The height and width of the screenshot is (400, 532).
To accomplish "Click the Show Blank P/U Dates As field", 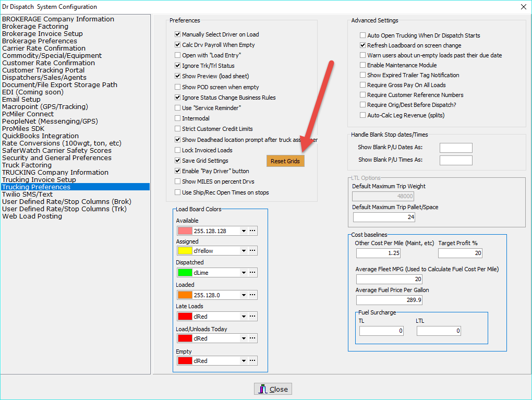I will [x=456, y=148].
